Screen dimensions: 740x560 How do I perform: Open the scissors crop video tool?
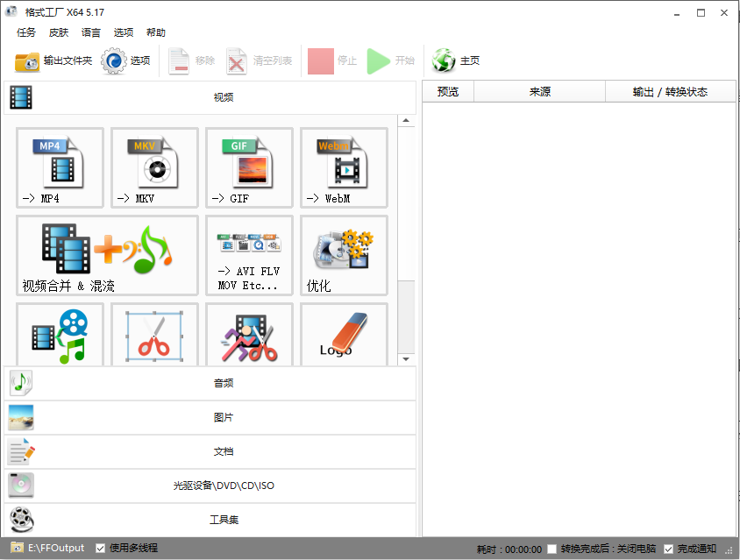tap(154, 335)
